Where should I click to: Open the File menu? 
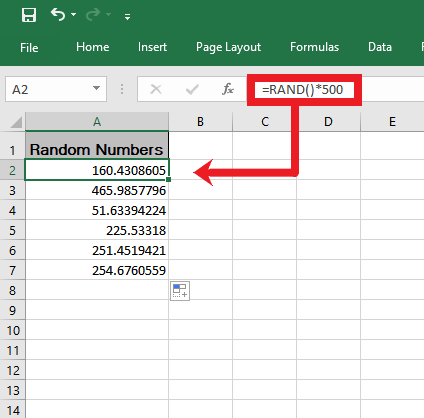click(x=29, y=47)
